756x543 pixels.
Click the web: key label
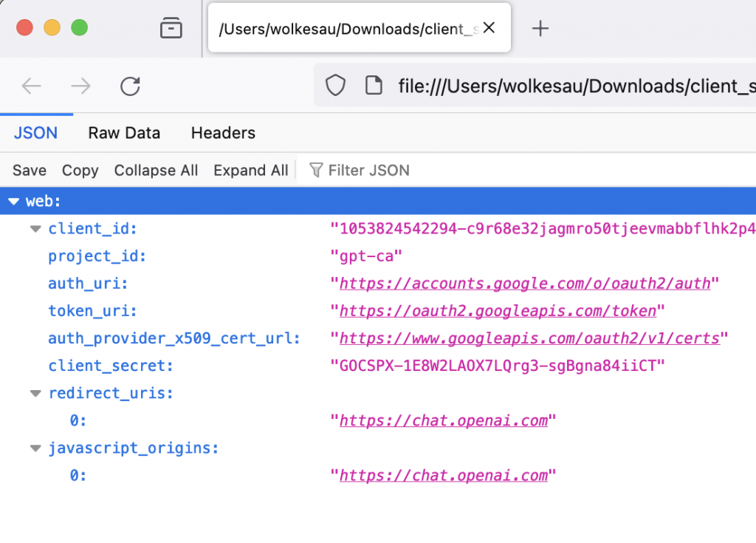(x=44, y=201)
